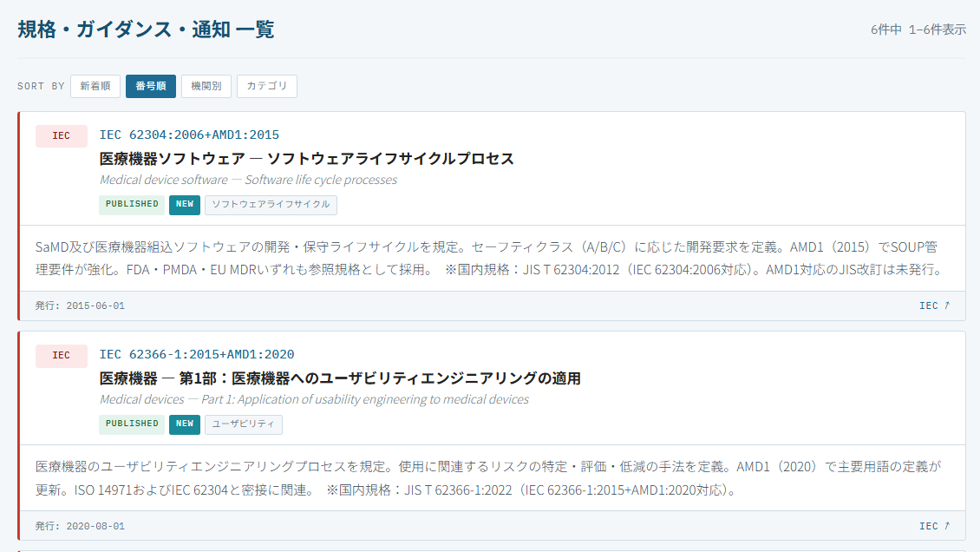Open the IEC 62304:2006+AMD1:2015 standard number

[189, 135]
